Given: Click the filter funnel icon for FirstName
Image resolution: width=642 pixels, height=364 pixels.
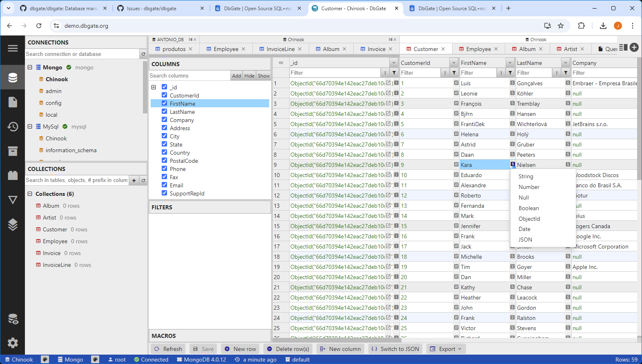Looking at the screenshot, I should point(510,73).
